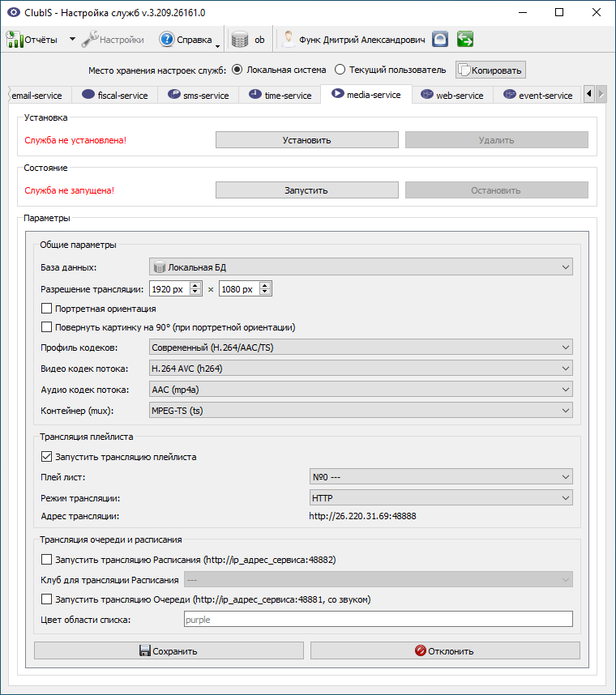Viewport: 616px width, 695px height.
Task: Select the Текущий пользователь radio button
Action: (x=340, y=70)
